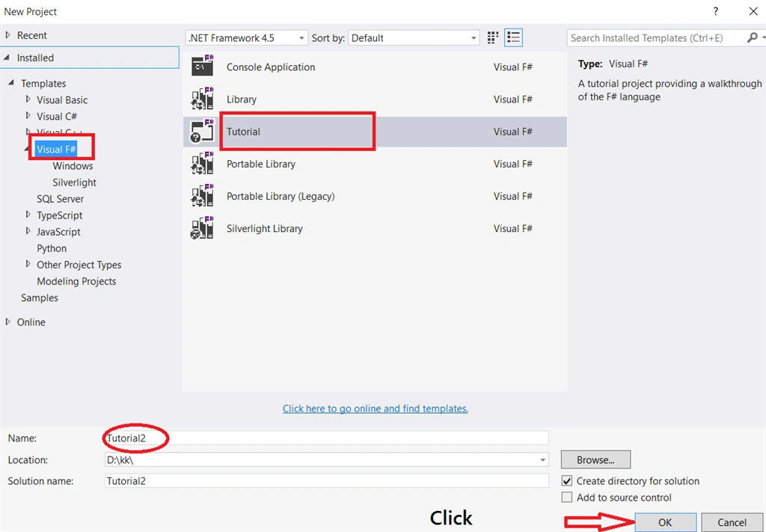
Task: Expand the Visual C# node arrow
Action: tap(28, 116)
